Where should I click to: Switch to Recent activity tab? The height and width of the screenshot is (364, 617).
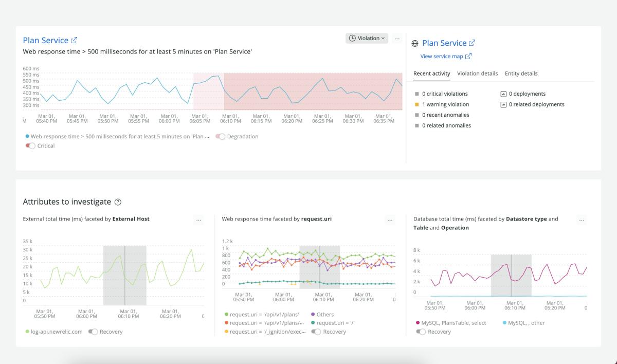coord(432,74)
